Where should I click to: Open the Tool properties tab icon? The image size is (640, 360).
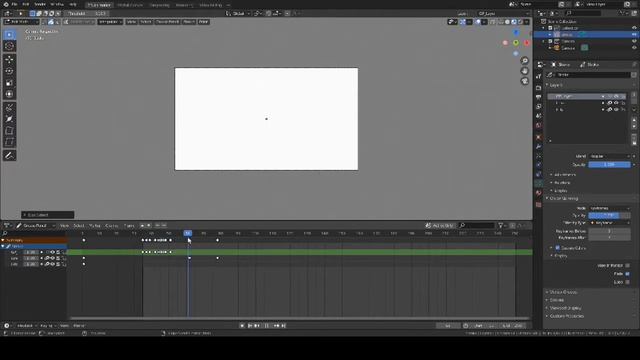538,76
